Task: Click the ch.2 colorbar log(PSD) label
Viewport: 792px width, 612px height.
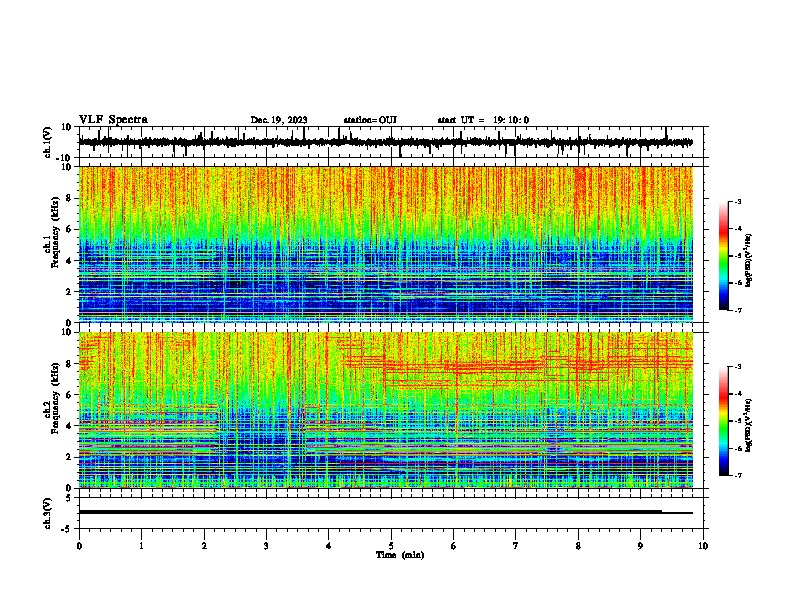Action: (x=748, y=425)
